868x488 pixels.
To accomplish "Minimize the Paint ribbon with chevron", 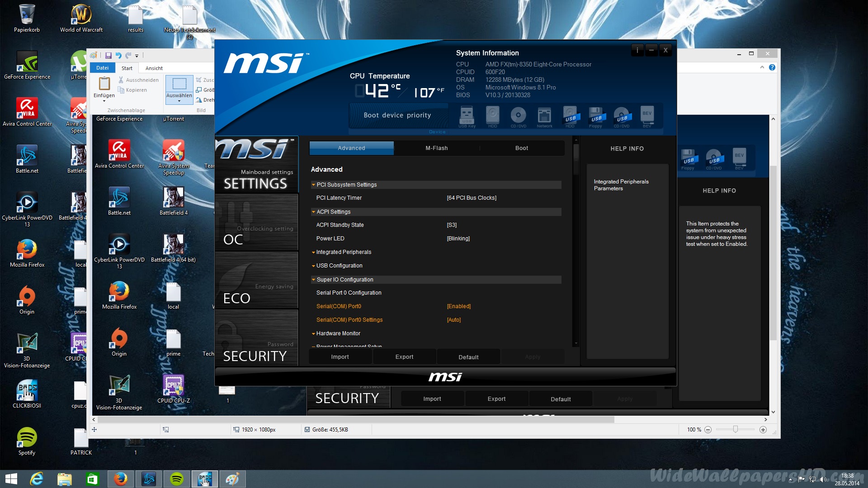I will pyautogui.click(x=762, y=67).
